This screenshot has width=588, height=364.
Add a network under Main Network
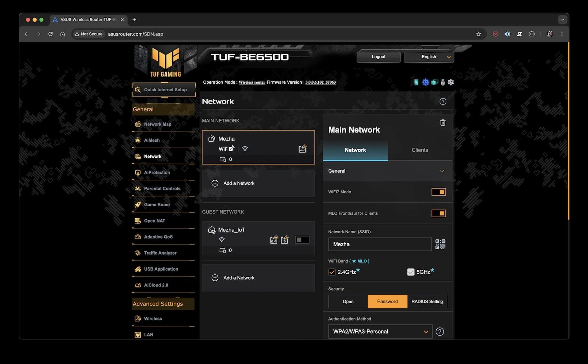click(x=258, y=183)
